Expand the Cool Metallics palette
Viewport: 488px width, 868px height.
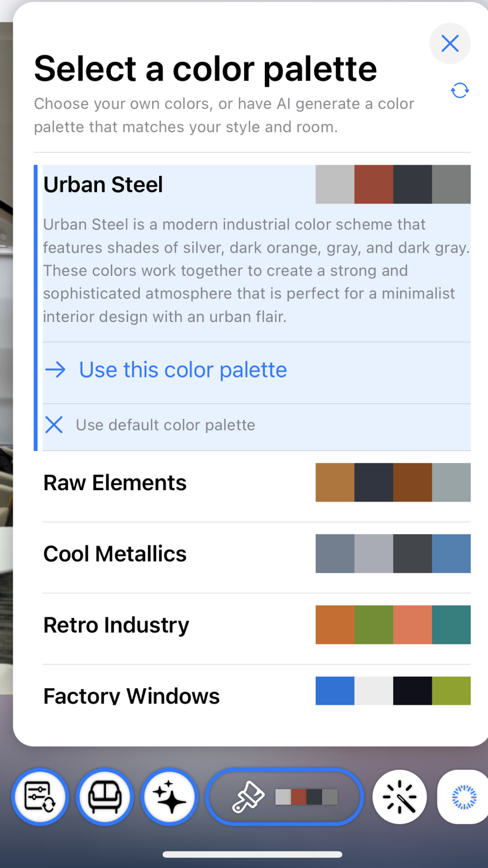tap(115, 554)
